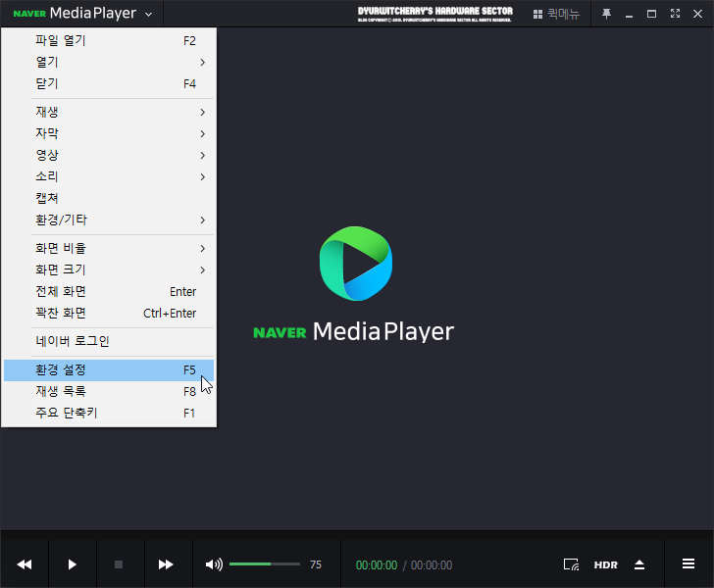The height and width of the screenshot is (588, 714).
Task: Open 재생 목록 from menu
Action: coord(109,391)
